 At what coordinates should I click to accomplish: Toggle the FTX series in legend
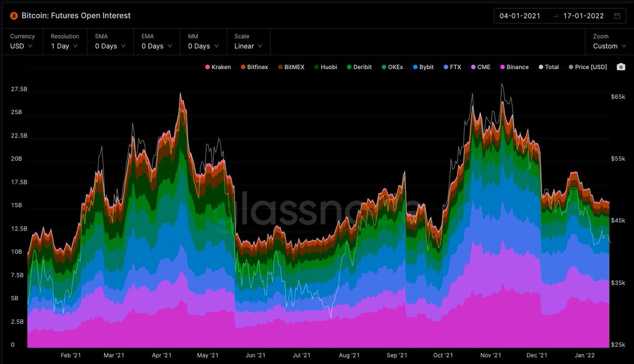[452, 67]
